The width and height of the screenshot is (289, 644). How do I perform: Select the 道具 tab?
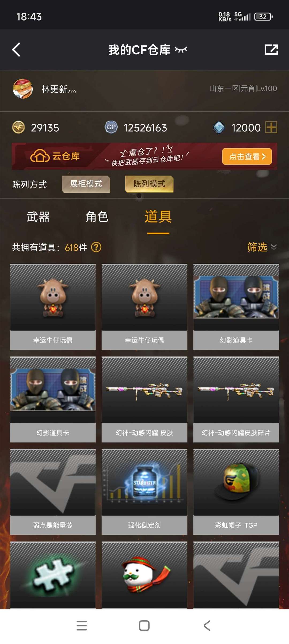click(x=158, y=217)
